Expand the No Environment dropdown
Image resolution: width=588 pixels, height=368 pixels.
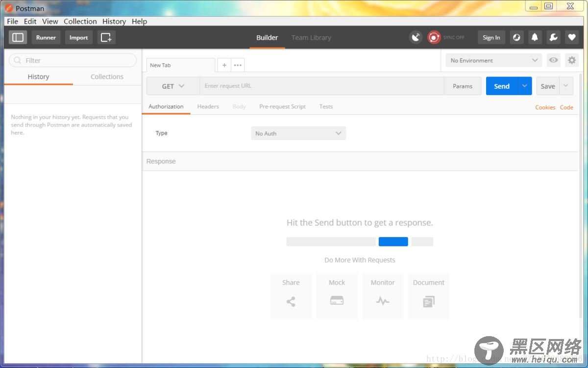[494, 60]
